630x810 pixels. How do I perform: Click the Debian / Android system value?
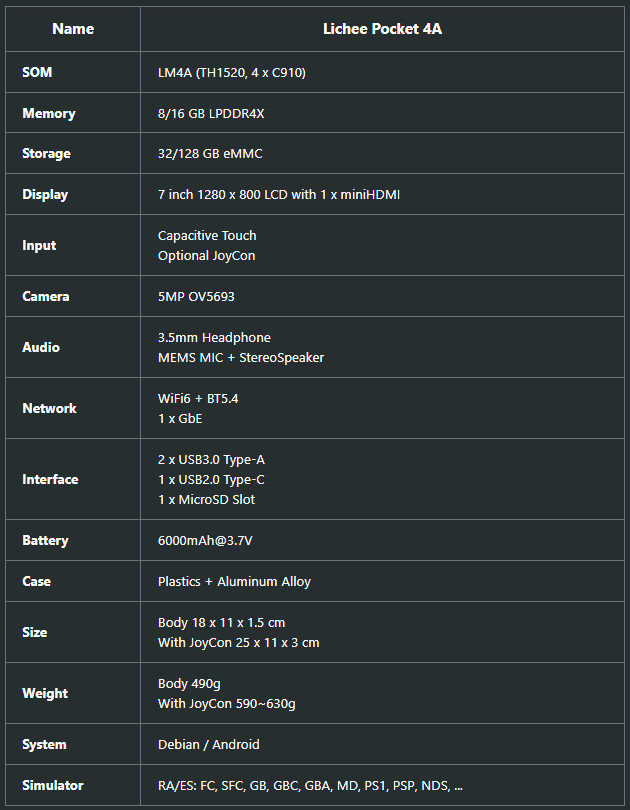pyautogui.click(x=208, y=744)
